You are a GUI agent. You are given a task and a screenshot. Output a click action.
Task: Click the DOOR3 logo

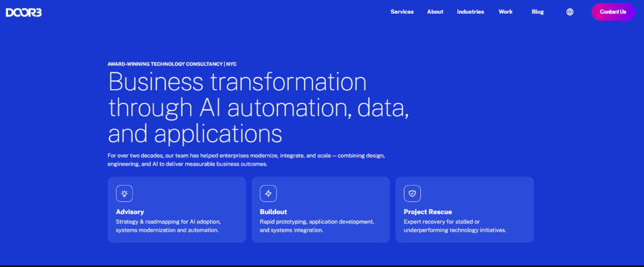click(x=24, y=12)
